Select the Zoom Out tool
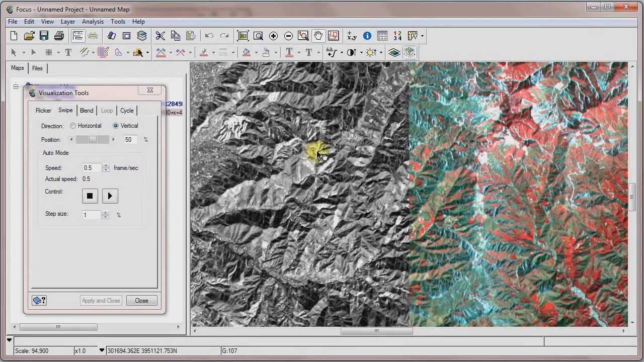Viewport: 644px width, 362px height. (x=288, y=36)
